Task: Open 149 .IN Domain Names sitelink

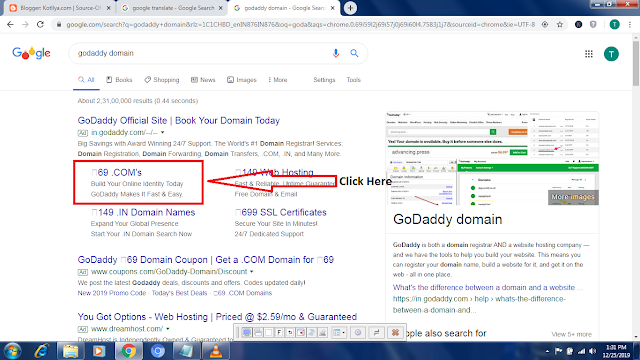Action: 143,213
